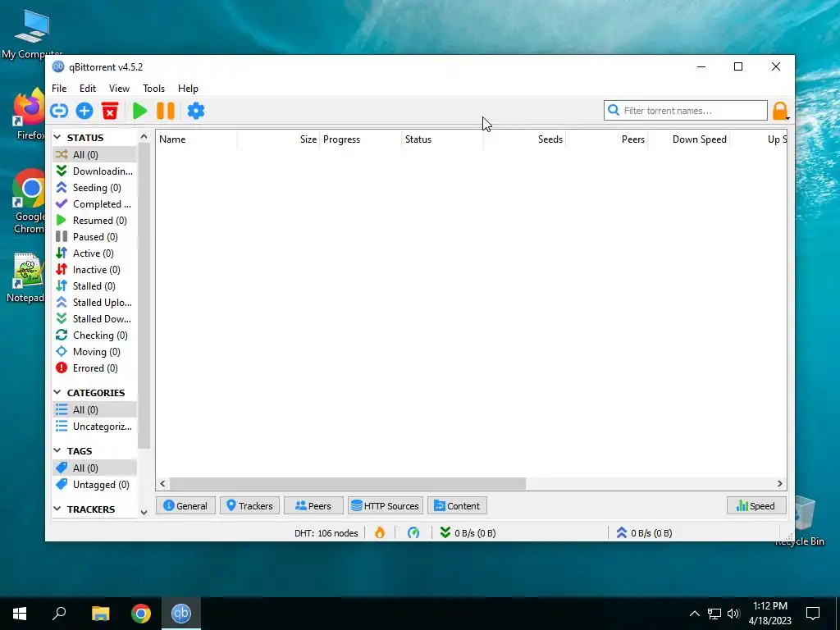Open the Speed graph tab

click(756, 505)
